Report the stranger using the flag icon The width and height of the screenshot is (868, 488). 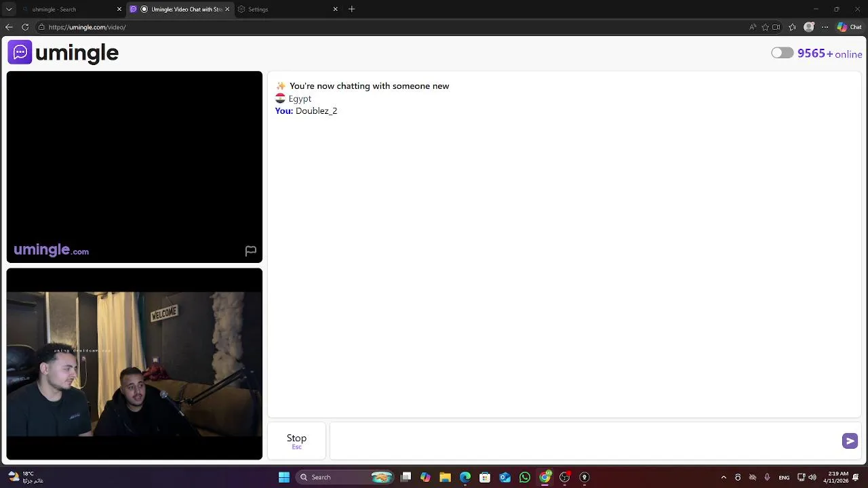pyautogui.click(x=250, y=251)
